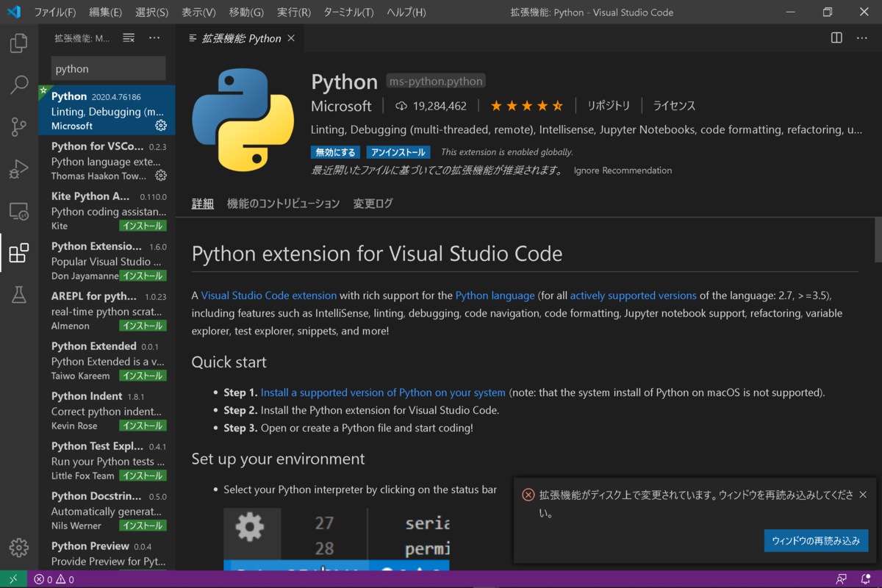Install Python Docstring Generator by Nils Werner

click(x=143, y=526)
